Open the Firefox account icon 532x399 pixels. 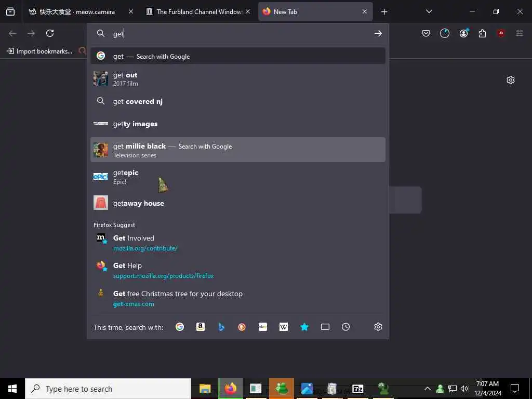click(463, 33)
